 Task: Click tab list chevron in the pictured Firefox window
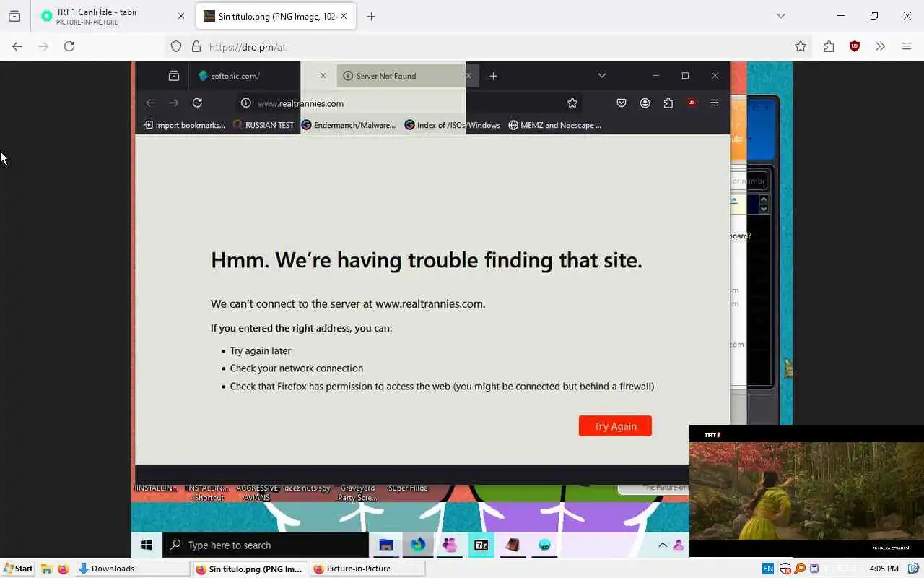601,76
